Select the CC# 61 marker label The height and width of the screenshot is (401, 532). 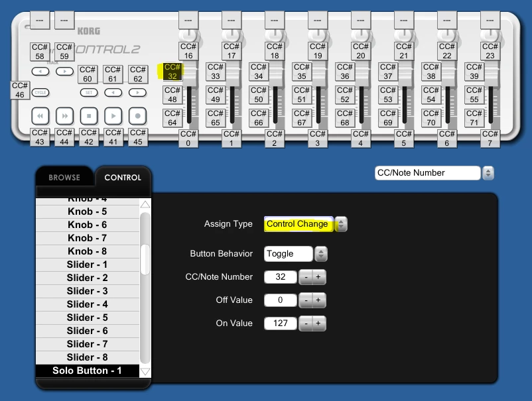pos(113,74)
